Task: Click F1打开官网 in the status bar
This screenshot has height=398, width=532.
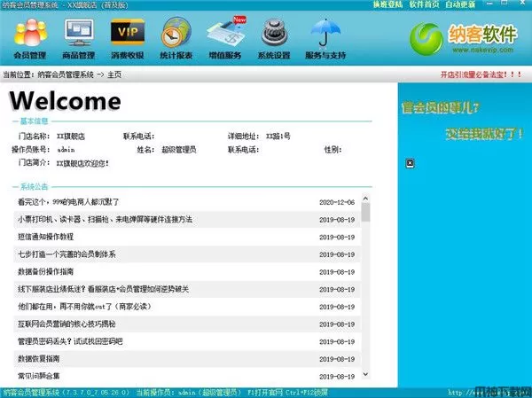Action: point(264,393)
